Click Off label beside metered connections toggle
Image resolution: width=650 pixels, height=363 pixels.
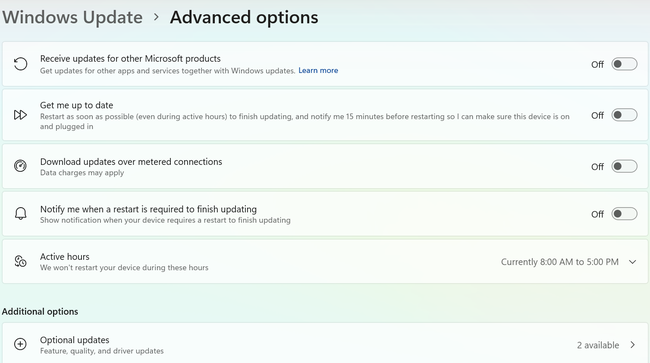tap(597, 167)
